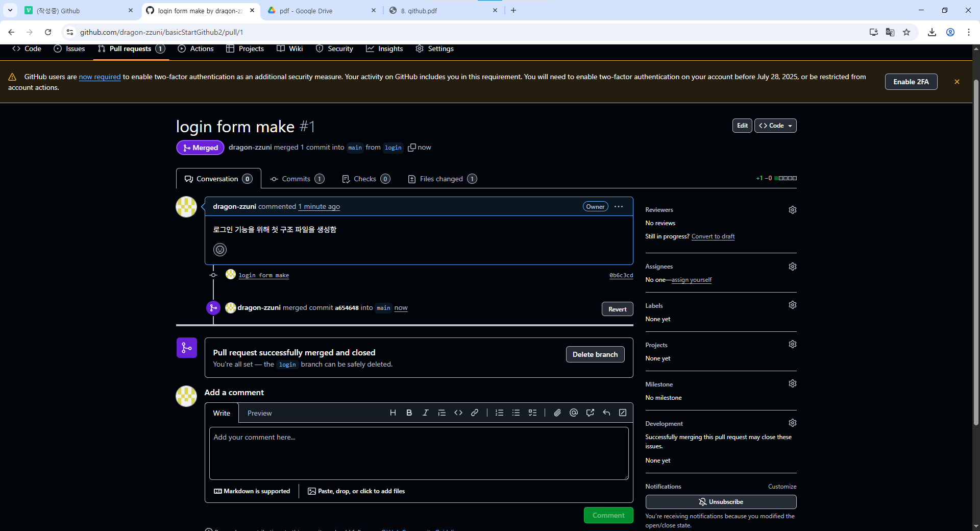Apply bold formatting in comment editor
The width and height of the screenshot is (980, 531).
tap(409, 413)
